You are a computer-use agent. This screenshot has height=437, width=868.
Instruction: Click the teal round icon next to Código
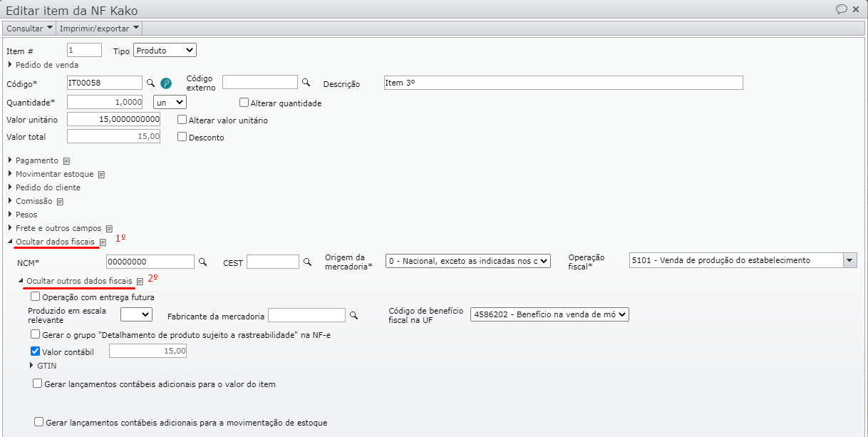[x=166, y=83]
